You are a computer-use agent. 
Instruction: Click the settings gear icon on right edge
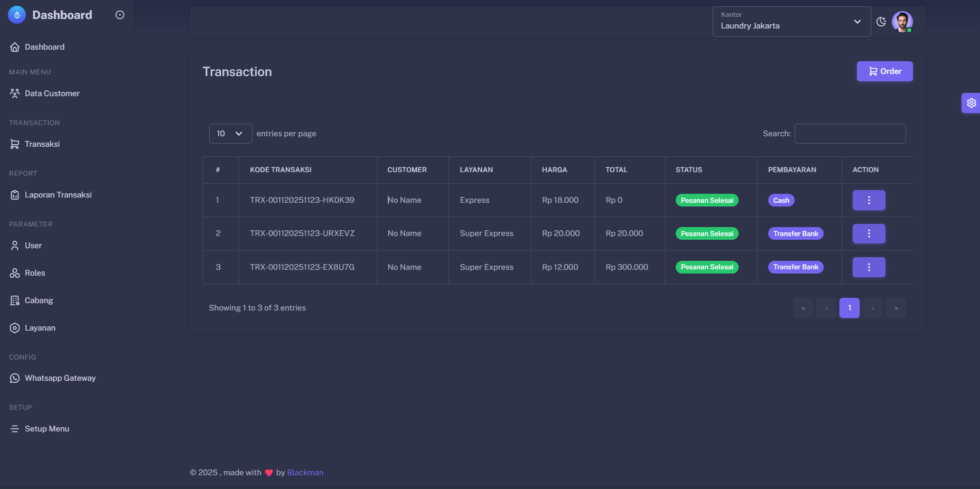[x=971, y=103]
